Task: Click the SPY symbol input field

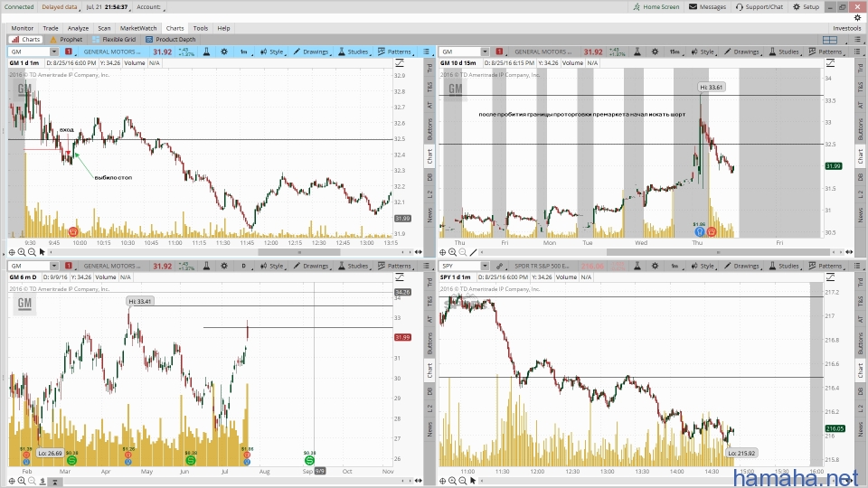Action: [x=459, y=266]
